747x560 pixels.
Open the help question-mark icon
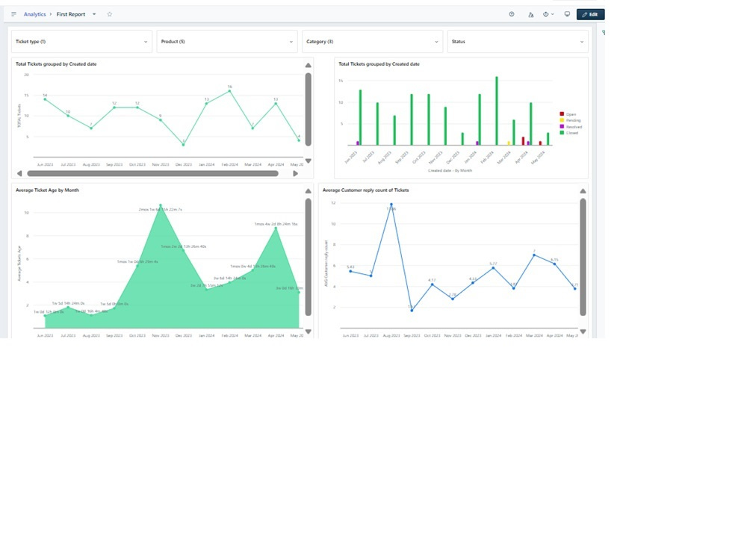512,14
